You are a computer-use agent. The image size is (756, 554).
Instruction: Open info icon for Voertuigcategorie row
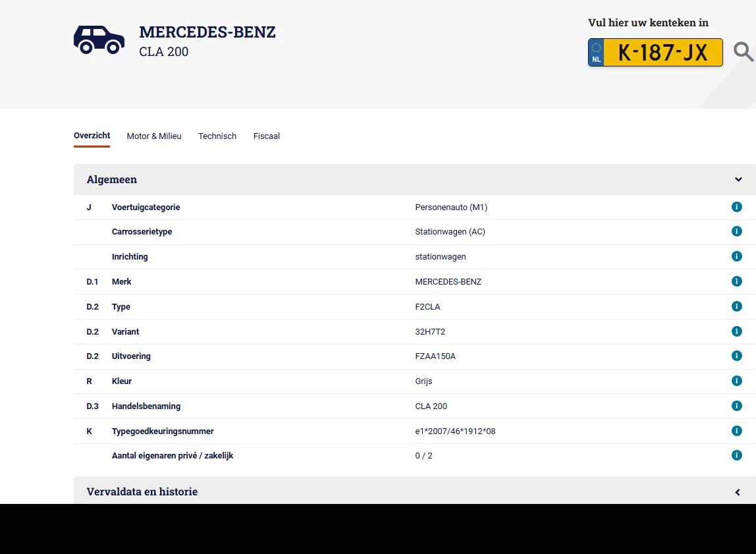(x=736, y=207)
